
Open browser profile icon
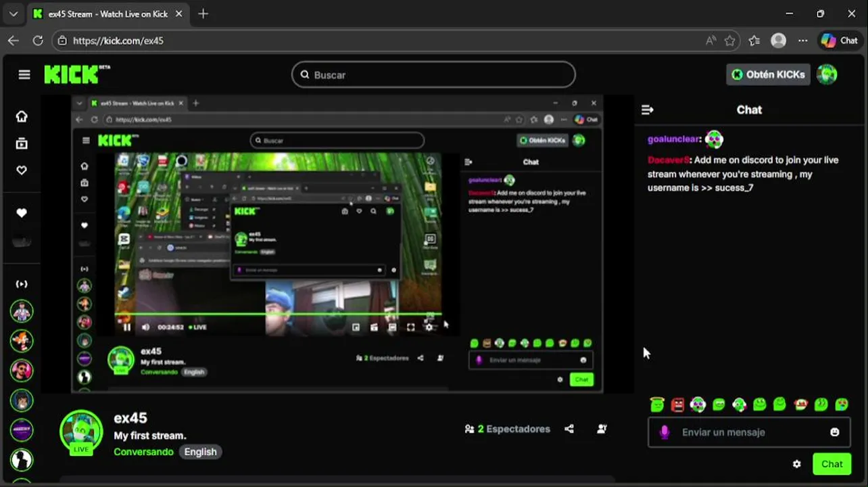tap(779, 41)
